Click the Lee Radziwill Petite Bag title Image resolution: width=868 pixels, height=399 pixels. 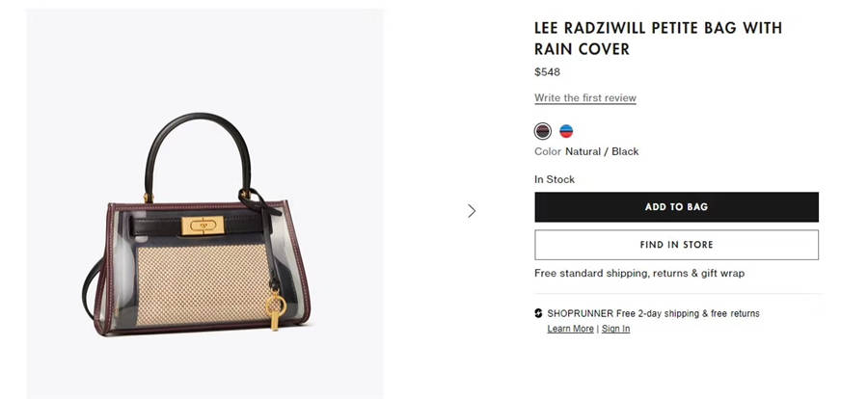(658, 39)
